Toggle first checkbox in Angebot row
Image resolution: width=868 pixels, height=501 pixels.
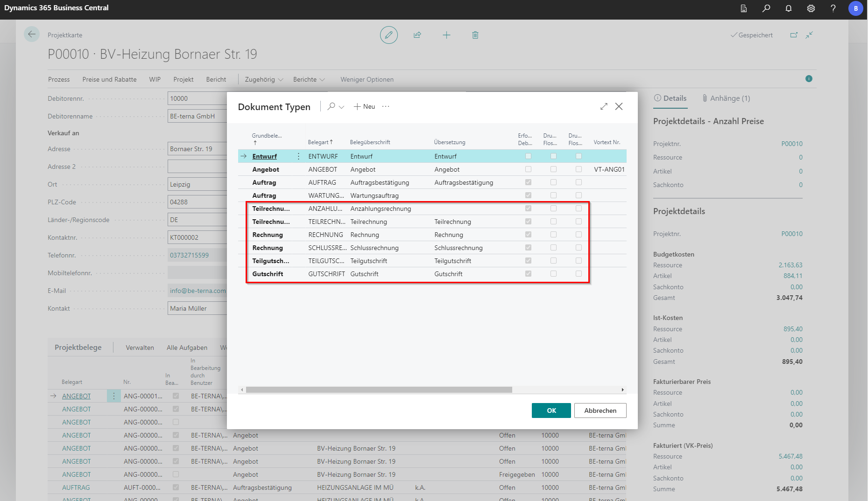tap(528, 169)
